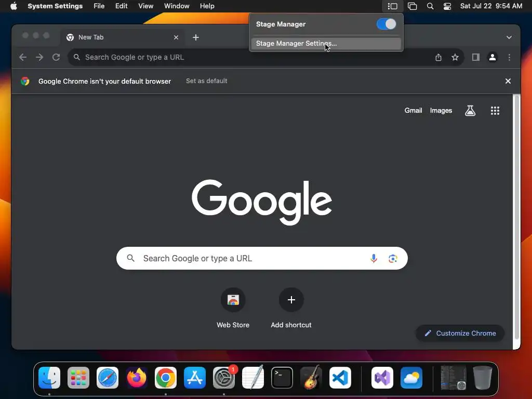
Task: Click the Google logo
Action: tap(262, 202)
